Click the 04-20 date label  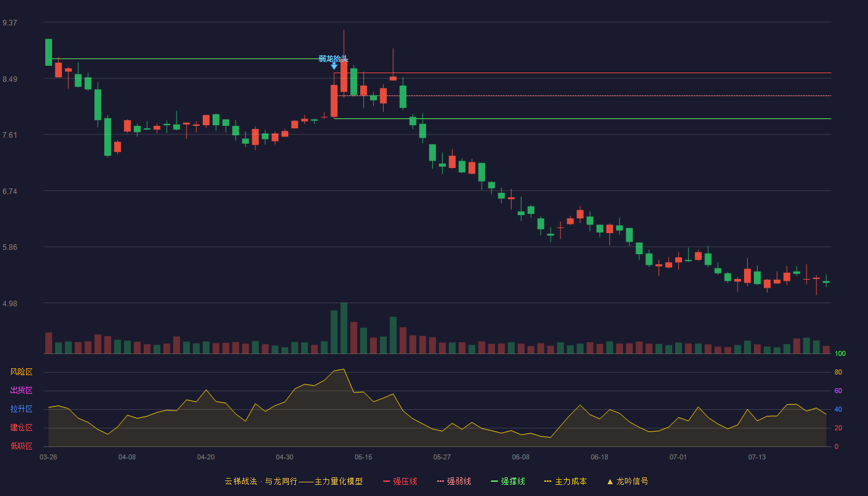[206, 457]
